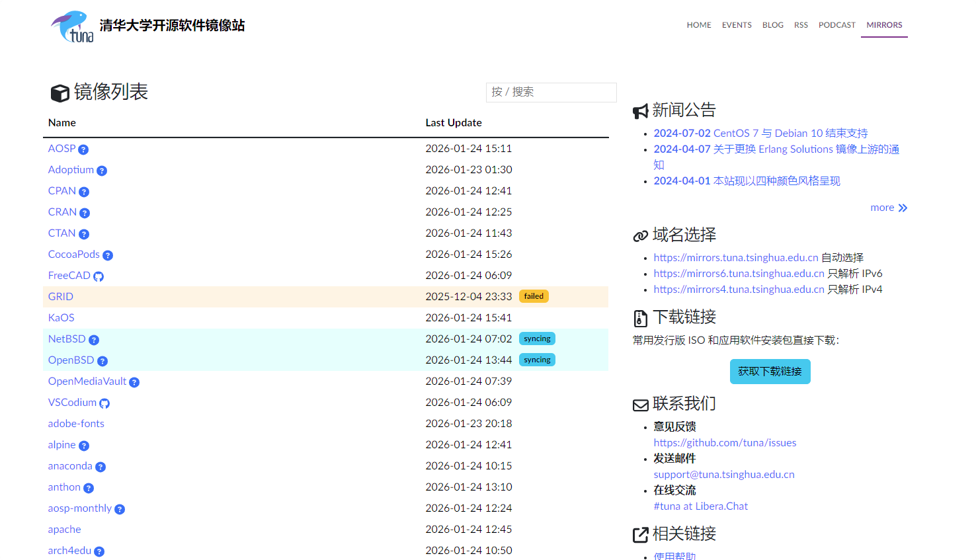Open #tuna at Libera.Chat link
Viewport: 976px width, 560px height.
pyautogui.click(x=701, y=506)
